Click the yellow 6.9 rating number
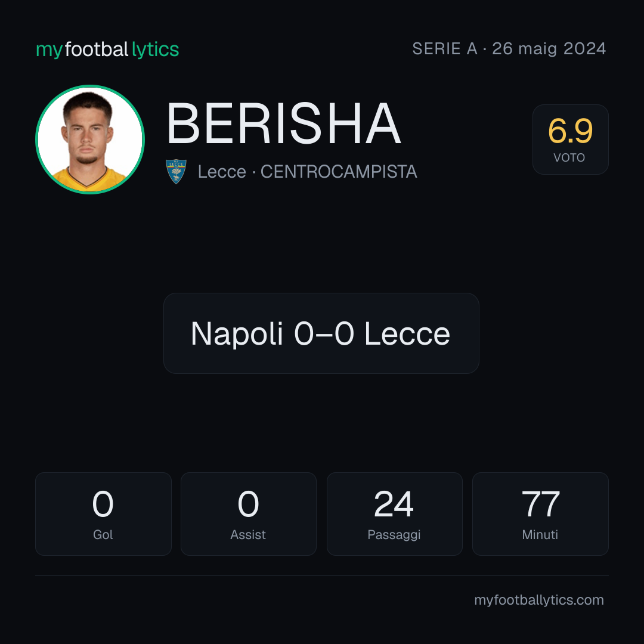 [x=570, y=131]
